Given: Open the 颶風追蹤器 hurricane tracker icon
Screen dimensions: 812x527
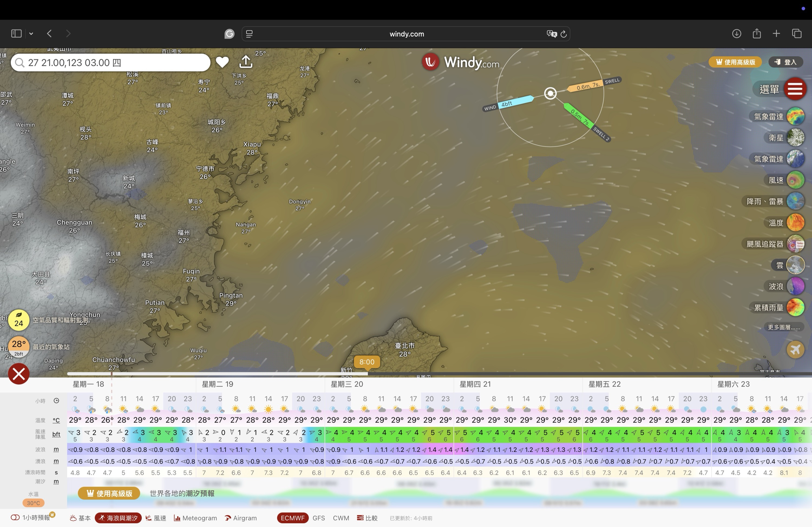Looking at the screenshot, I should (795, 244).
